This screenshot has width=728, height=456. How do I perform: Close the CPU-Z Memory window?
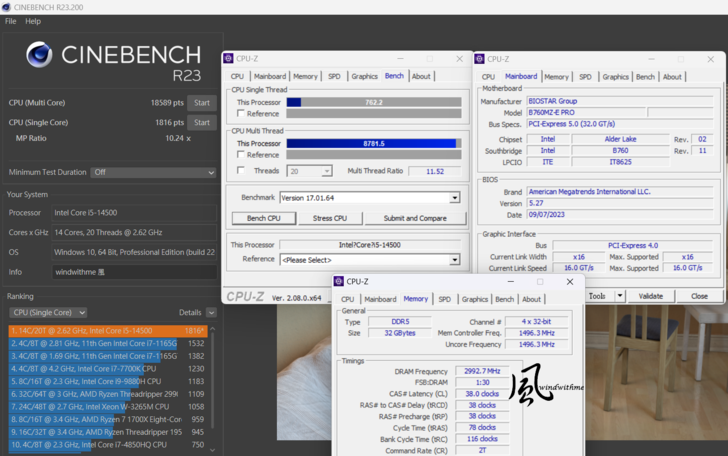570,282
